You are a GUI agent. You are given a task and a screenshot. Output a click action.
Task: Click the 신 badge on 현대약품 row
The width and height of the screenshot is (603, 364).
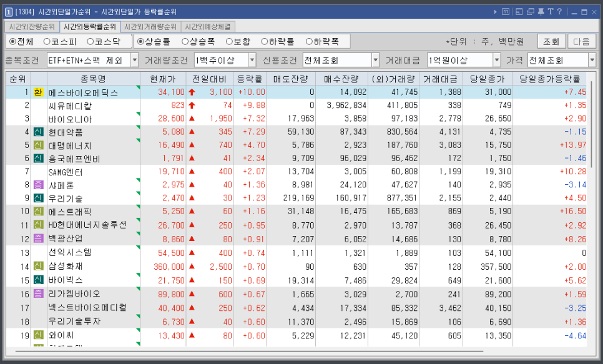click(x=38, y=132)
